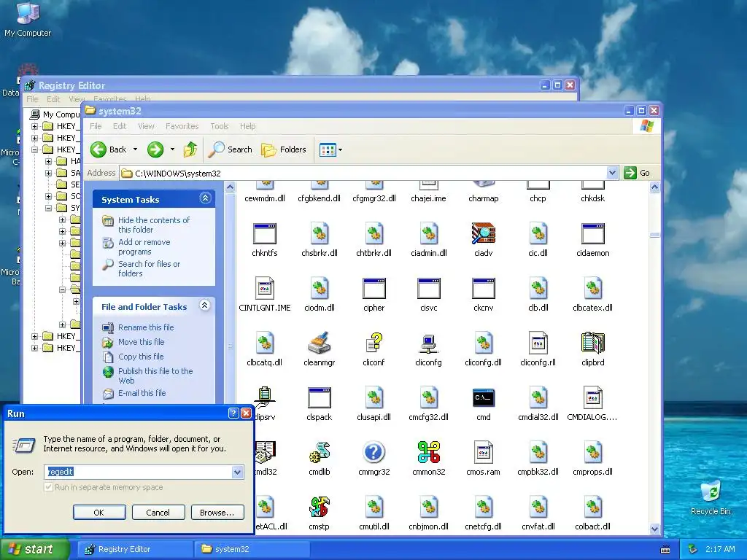Open the Run dialog Open dropdown
Screen dimensions: 747x560
pos(237,472)
